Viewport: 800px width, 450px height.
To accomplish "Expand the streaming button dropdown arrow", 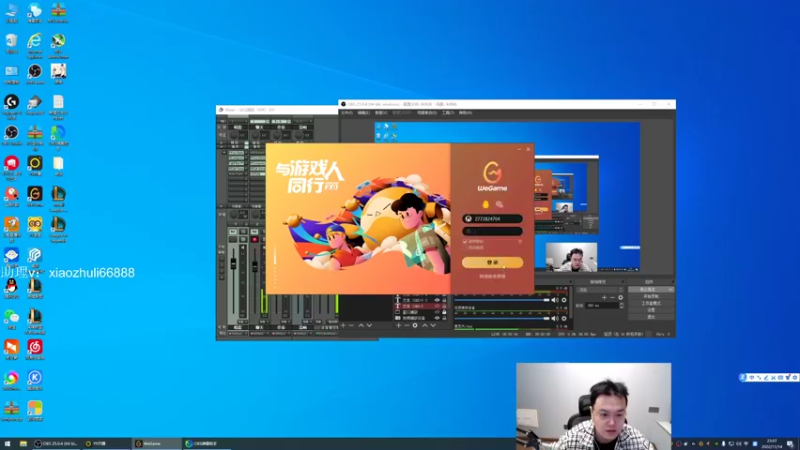I will click(x=670, y=289).
